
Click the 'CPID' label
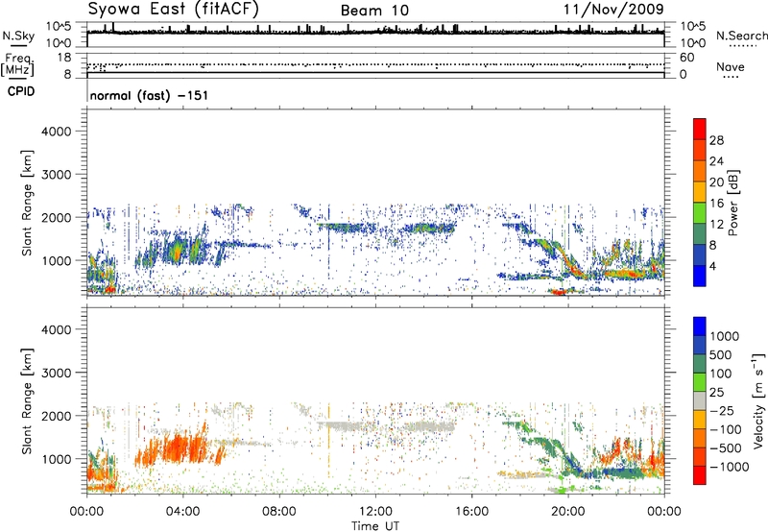click(21, 91)
